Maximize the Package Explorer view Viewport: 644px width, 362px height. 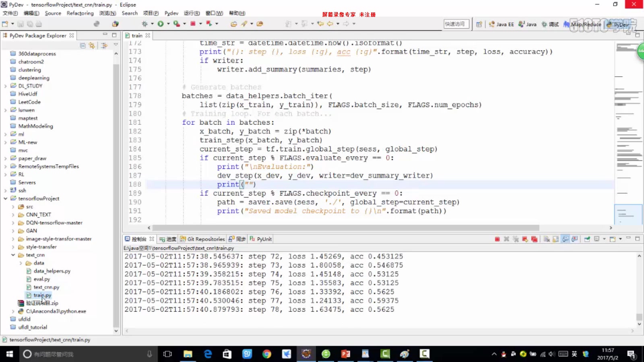click(114, 35)
